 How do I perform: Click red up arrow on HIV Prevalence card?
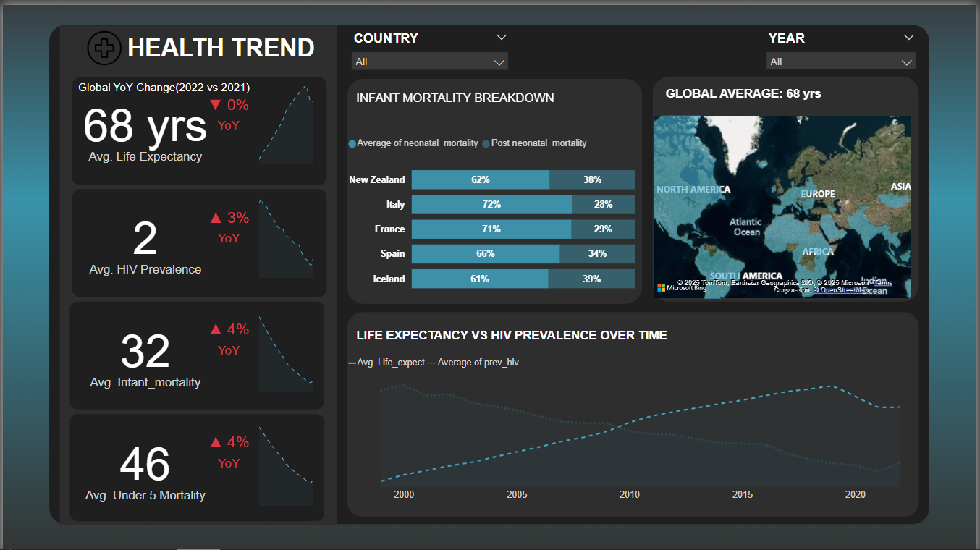(x=215, y=218)
